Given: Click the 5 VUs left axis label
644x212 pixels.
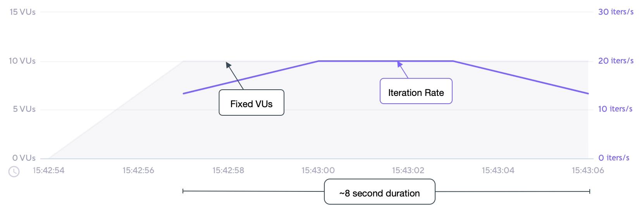Looking at the screenshot, I should pyautogui.click(x=24, y=109).
